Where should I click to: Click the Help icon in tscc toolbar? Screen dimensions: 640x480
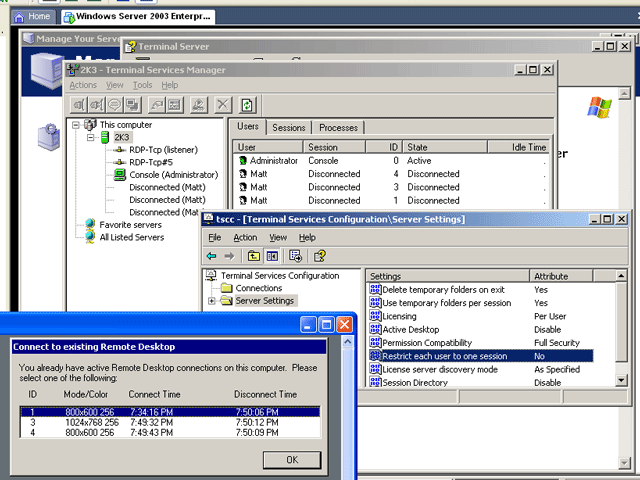coord(320,256)
